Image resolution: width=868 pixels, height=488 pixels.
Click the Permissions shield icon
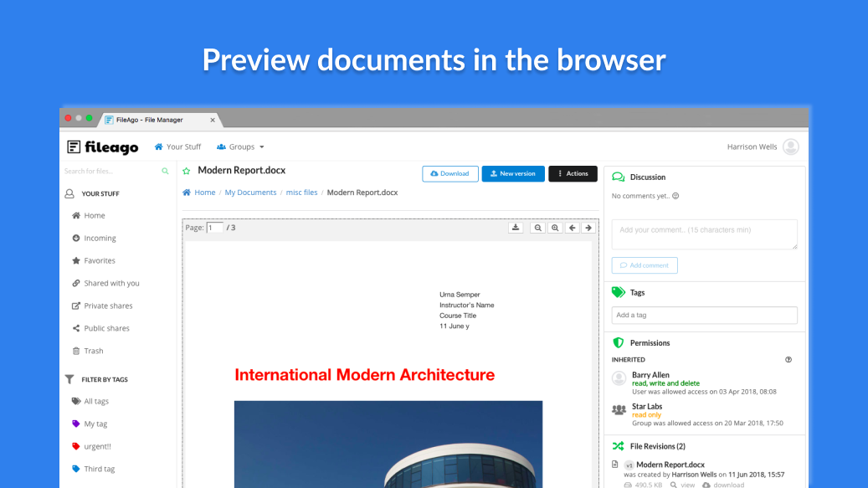click(x=619, y=342)
